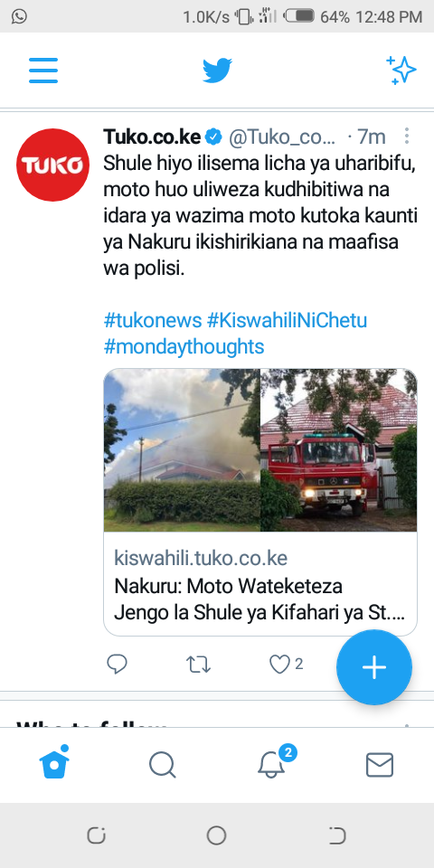Reply to the Tuko.co.ke tweet
Viewport: 434px width, 868px height.
click(x=117, y=664)
